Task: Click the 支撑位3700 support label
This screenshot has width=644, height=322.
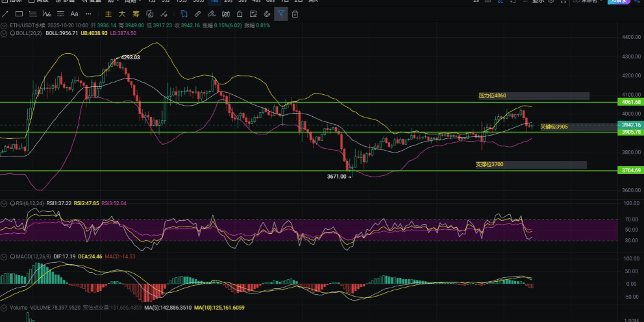Action: pos(489,165)
